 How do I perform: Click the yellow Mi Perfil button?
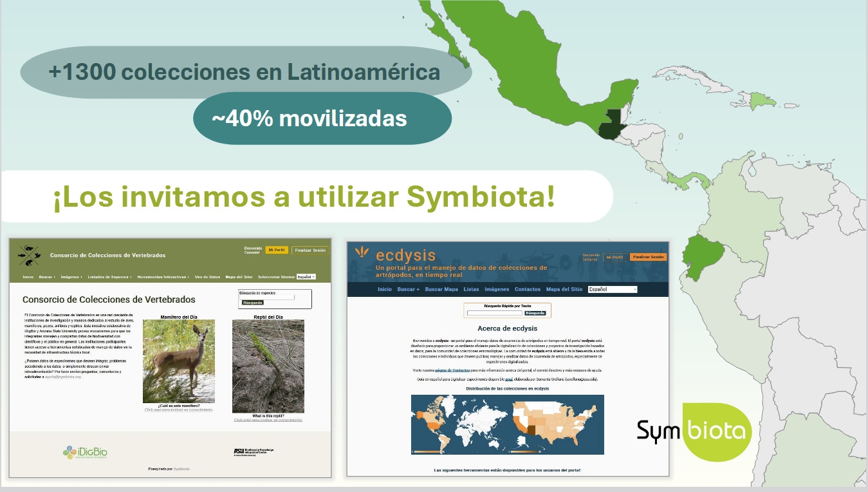click(277, 250)
